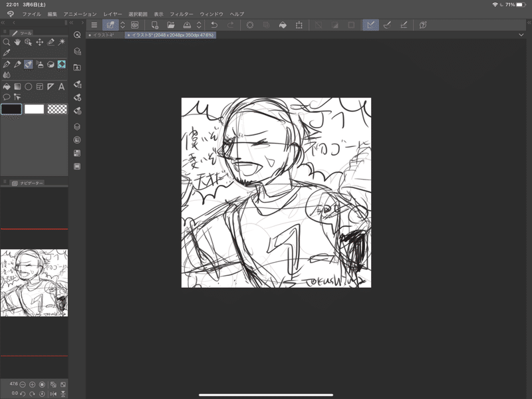Viewport: 532px width, 399px height.
Task: Collapse left palette dock double chevron
Action: point(3,23)
